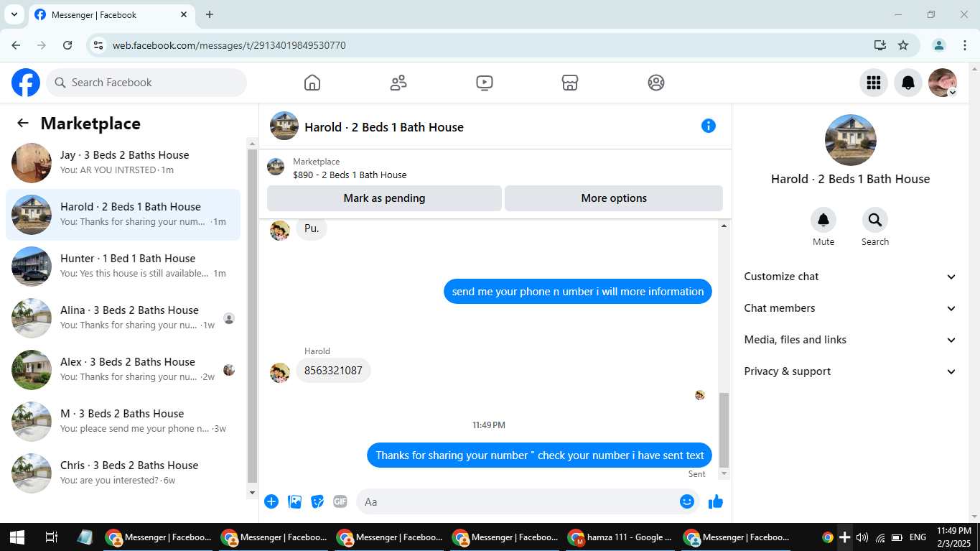Open the taskbar clock showing 11:49 PM
This screenshot has height=551, width=980.
point(954,537)
